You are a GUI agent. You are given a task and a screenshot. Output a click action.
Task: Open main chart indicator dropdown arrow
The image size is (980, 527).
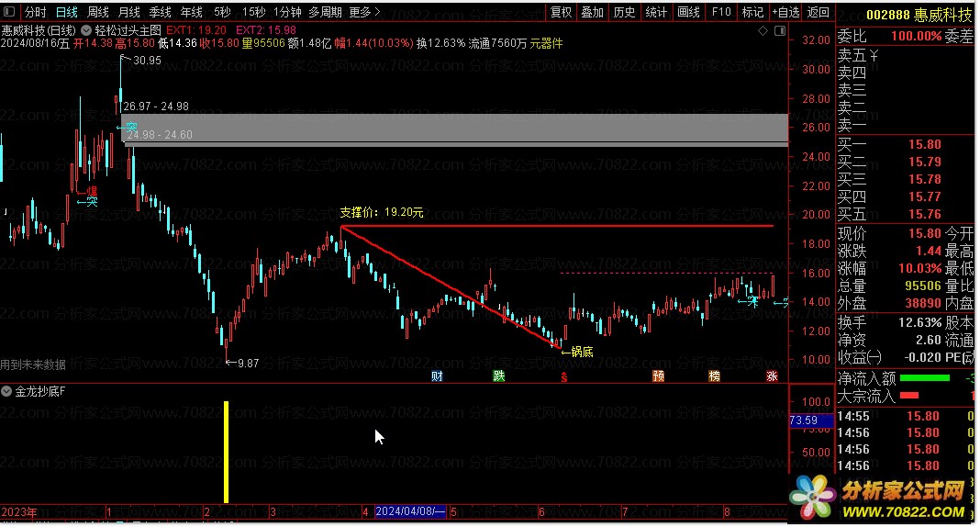85,29
